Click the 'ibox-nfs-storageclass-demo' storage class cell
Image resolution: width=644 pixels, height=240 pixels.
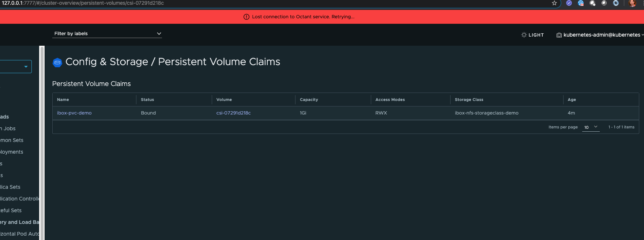(x=487, y=113)
